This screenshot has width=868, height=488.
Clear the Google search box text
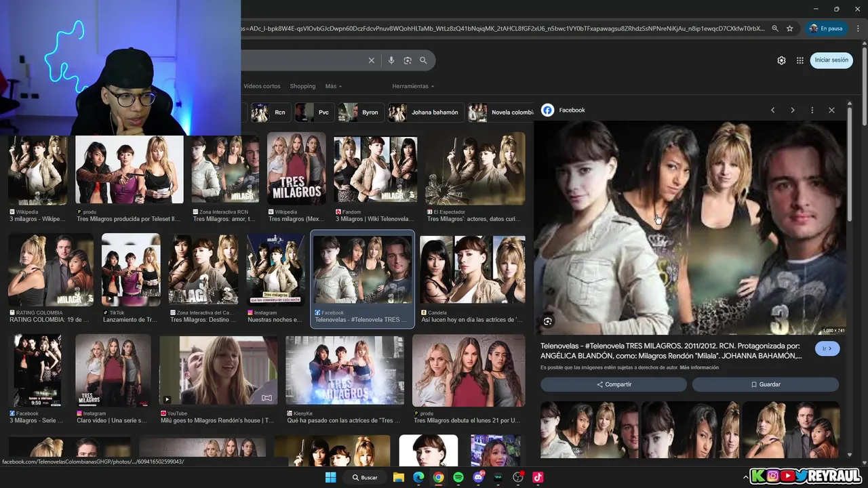pyautogui.click(x=372, y=60)
